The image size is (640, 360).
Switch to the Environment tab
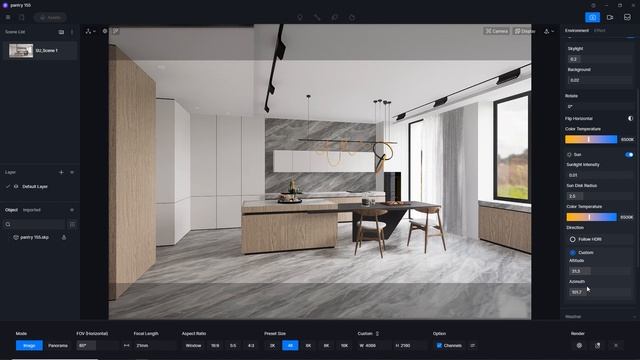click(x=577, y=31)
